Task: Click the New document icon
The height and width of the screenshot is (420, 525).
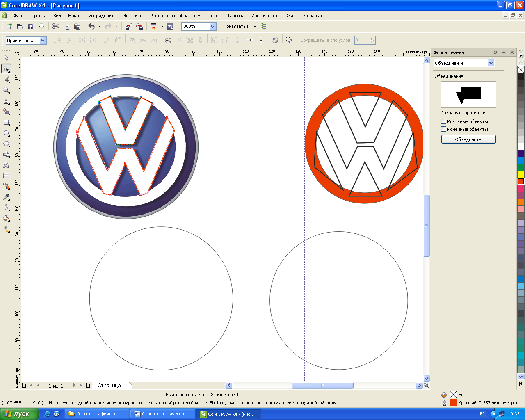Action: click(9, 26)
